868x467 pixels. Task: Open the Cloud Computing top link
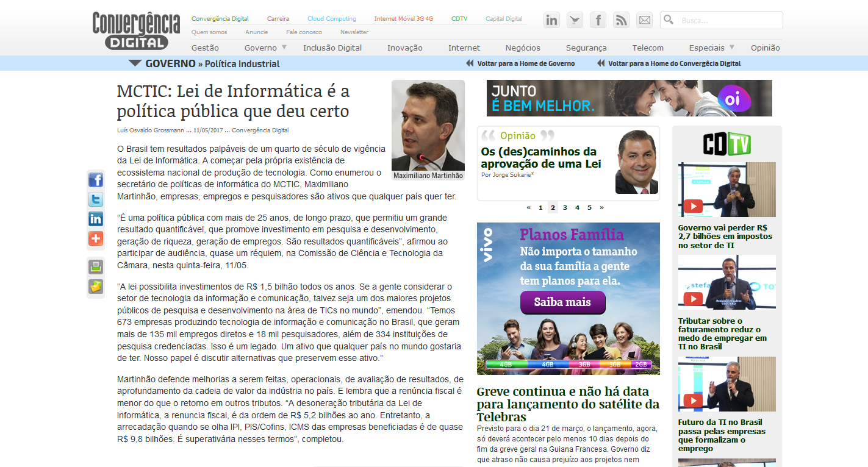331,19
